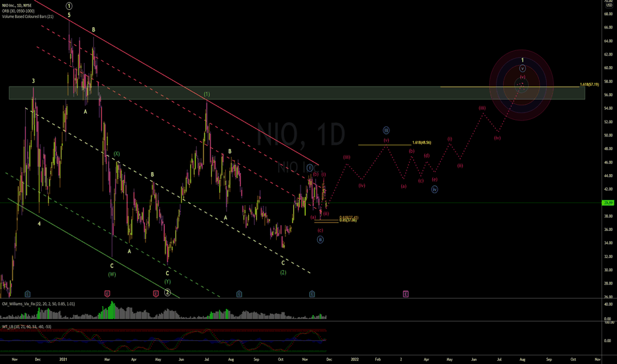Click the 50.00 price axis value
The image size is (617, 364).
(608, 136)
